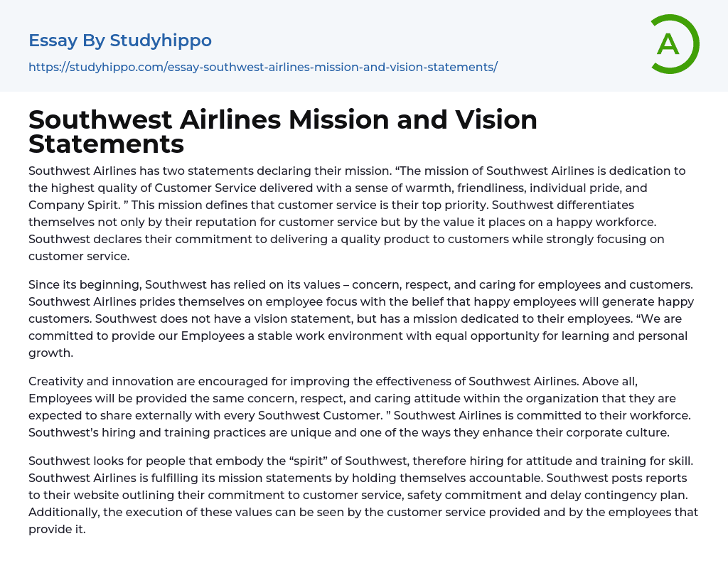Click the words "provide it." at the essay end
Image resolution: width=728 pixels, height=578 pixels.
click(x=57, y=529)
